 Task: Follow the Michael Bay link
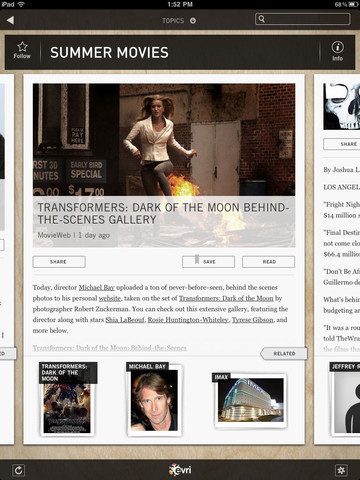(x=97, y=287)
